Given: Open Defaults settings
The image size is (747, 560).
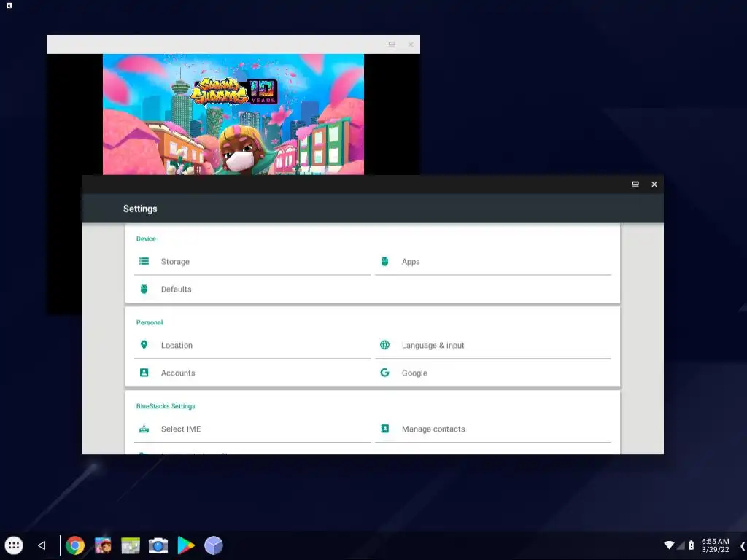Looking at the screenshot, I should (252, 289).
